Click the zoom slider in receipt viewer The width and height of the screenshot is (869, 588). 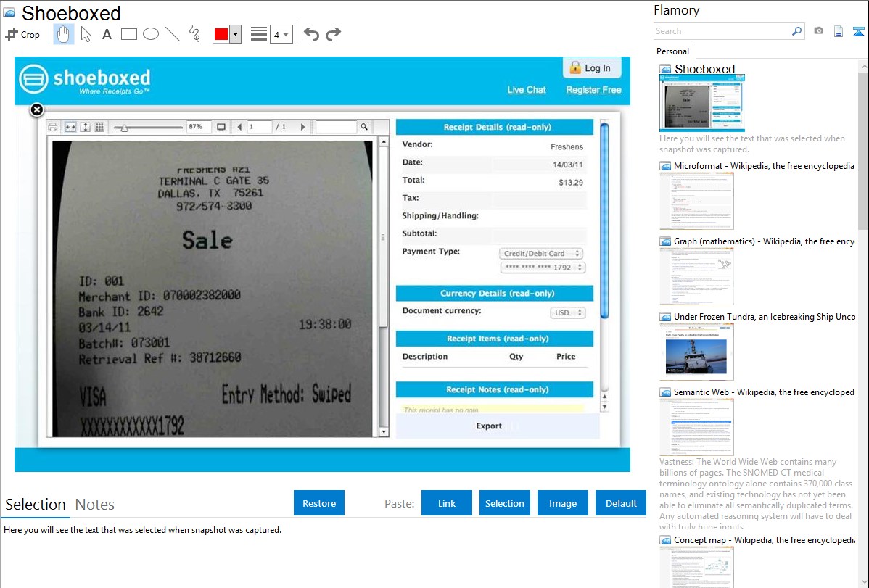[x=147, y=128]
